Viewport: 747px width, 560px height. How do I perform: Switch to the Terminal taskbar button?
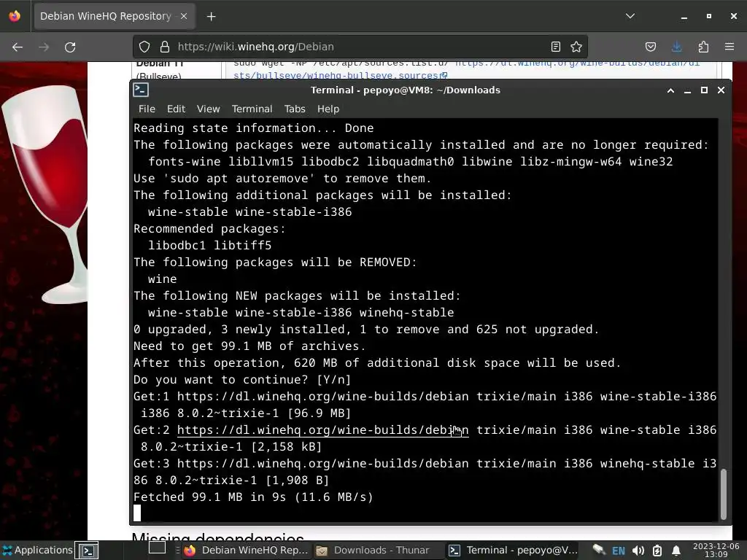(x=514, y=551)
